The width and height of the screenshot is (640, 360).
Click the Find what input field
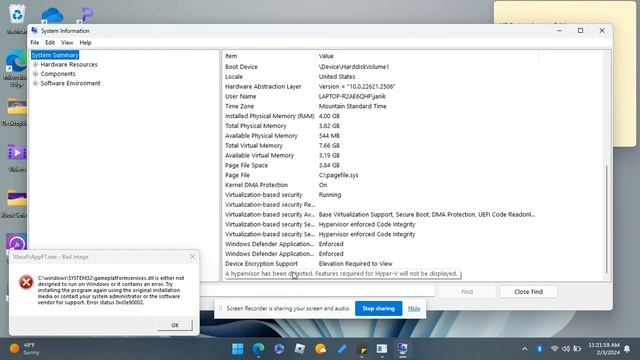318,291
